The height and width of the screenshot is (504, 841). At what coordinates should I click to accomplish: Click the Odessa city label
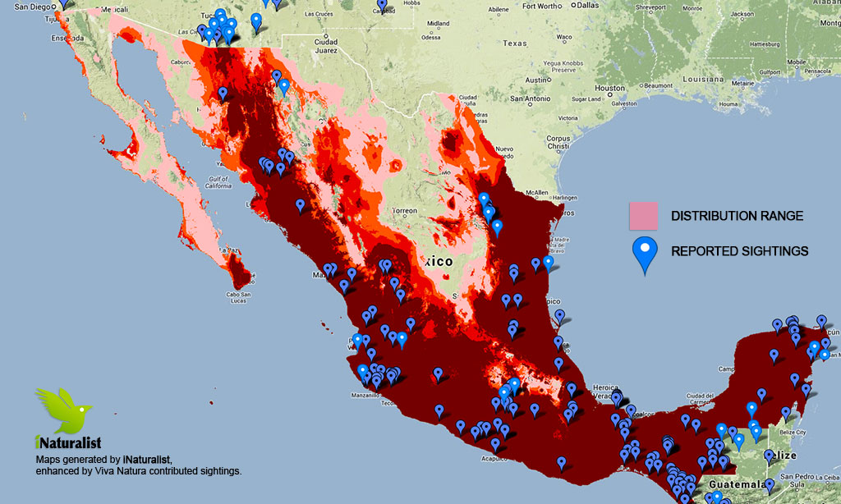pos(430,37)
